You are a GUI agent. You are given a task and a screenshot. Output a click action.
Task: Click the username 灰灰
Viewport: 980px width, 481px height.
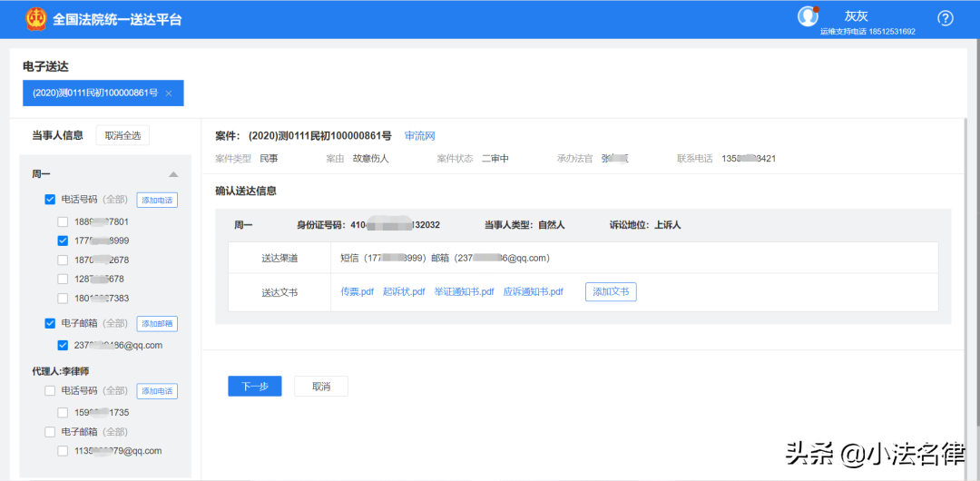[x=857, y=17]
